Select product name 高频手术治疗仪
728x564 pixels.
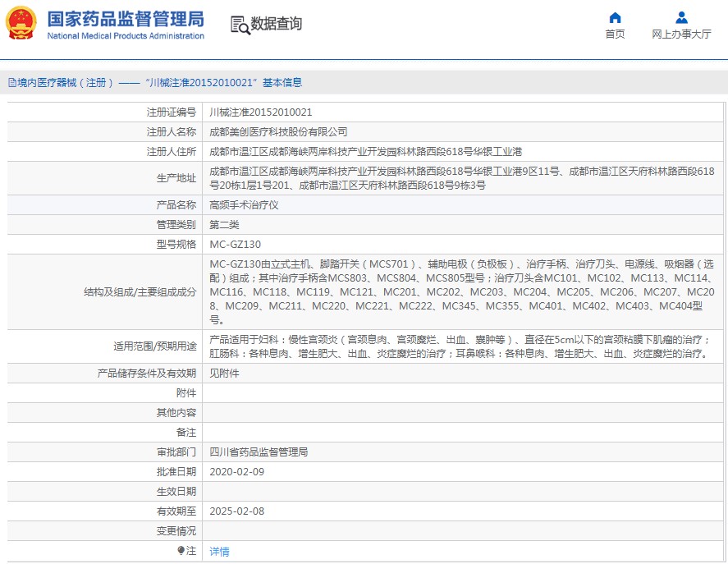click(244, 205)
